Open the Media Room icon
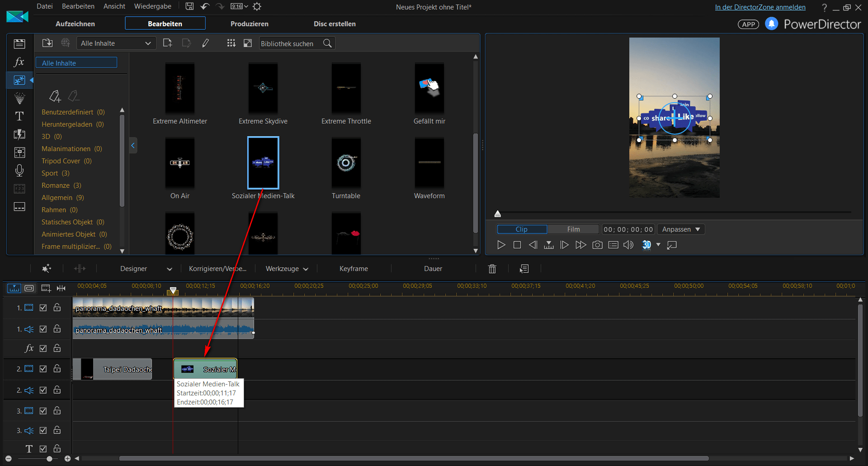The width and height of the screenshot is (868, 466). (19, 43)
